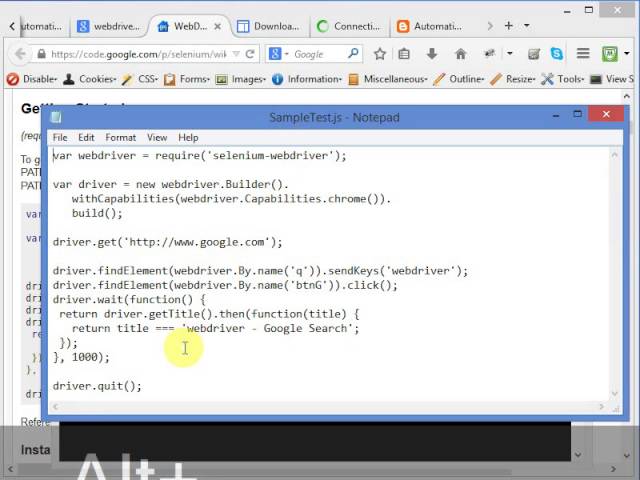The width and height of the screenshot is (640, 480).
Task: Open Notepad Format menu
Action: (x=120, y=138)
